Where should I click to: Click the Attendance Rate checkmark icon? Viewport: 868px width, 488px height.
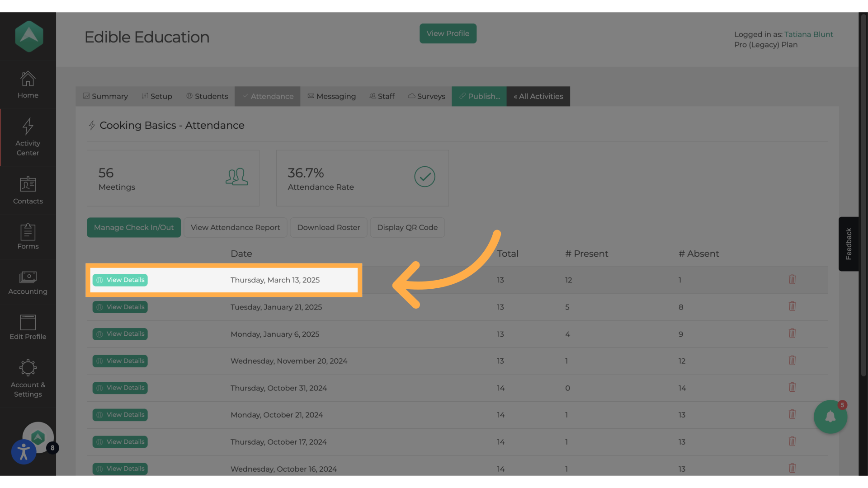pos(425,177)
